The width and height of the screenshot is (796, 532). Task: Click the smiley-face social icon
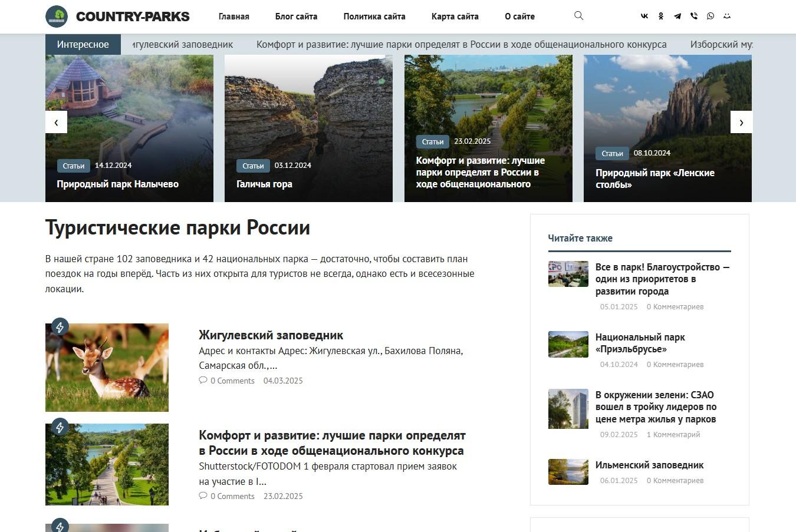tap(727, 16)
